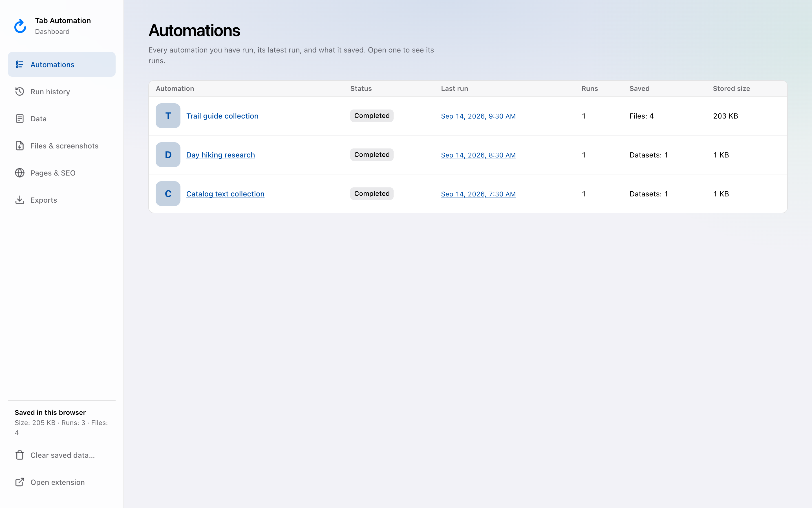
Task: Open the Sep 14, 2026, 8:30 AM run
Action: pyautogui.click(x=478, y=155)
